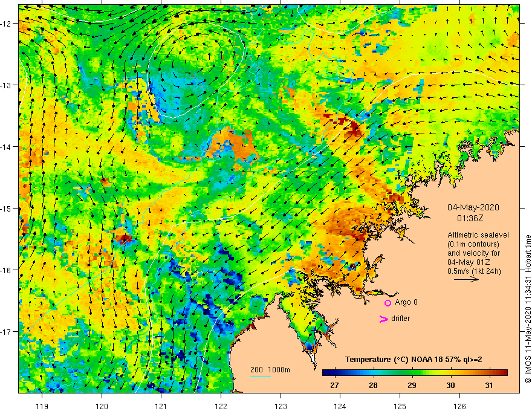This screenshot has width=532, height=411.
Task: Click the '0.5m/s (1kt 24h)' label
Action: point(474,271)
